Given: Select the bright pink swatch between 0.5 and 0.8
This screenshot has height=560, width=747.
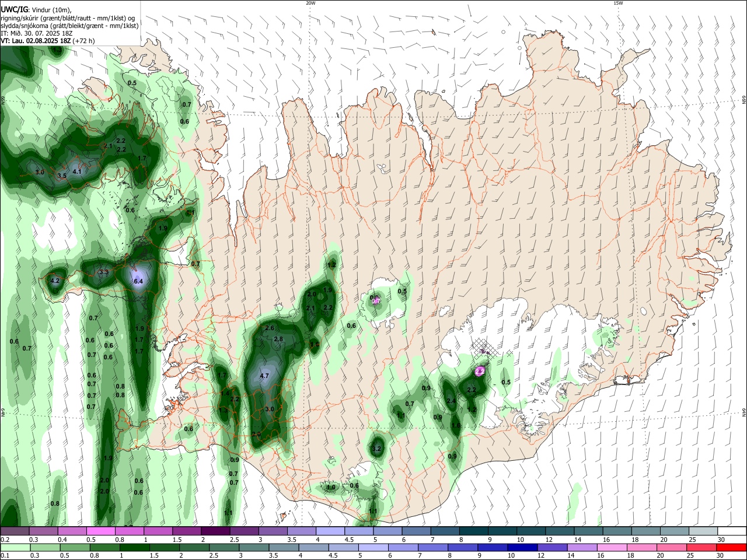Looking at the screenshot, I should click(100, 531).
